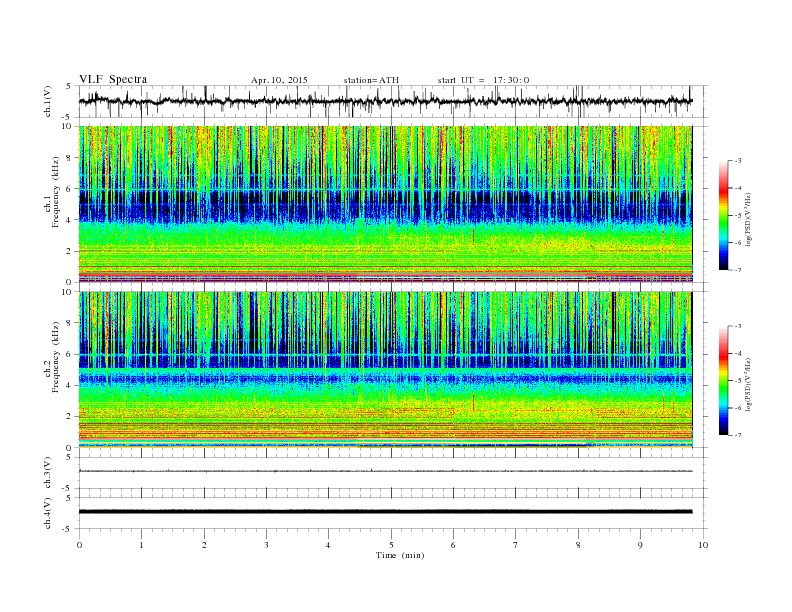Click the "10" kHz tick of ch.2 spectrogram
This screenshot has width=792, height=612.
tap(67, 292)
